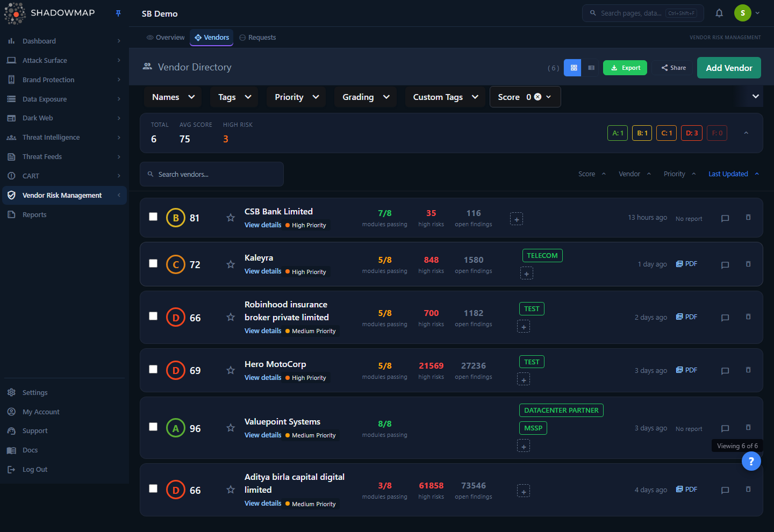Screen dimensions: 774x532
Task: Log out from the sidebar
Action: pyautogui.click(x=64, y=470)
